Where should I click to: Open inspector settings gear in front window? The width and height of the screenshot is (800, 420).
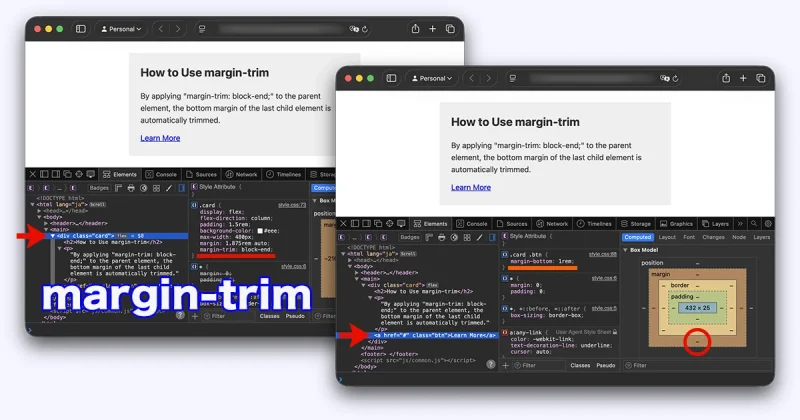[x=768, y=224]
